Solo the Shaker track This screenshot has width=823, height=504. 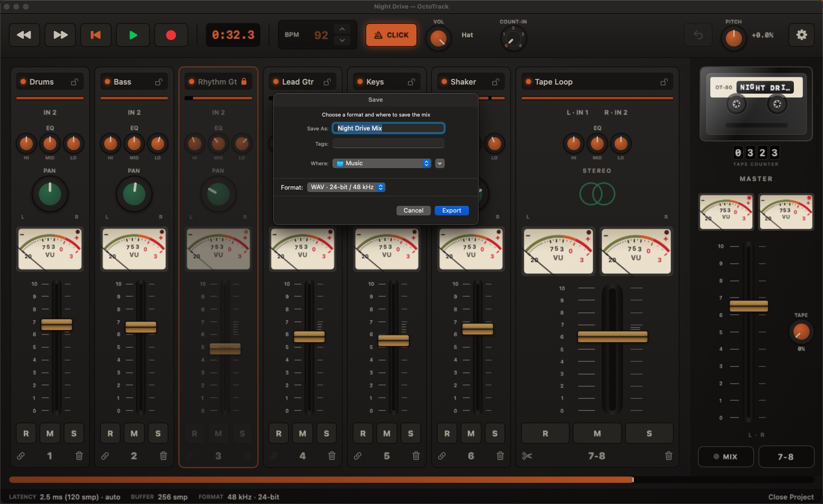[495, 433]
